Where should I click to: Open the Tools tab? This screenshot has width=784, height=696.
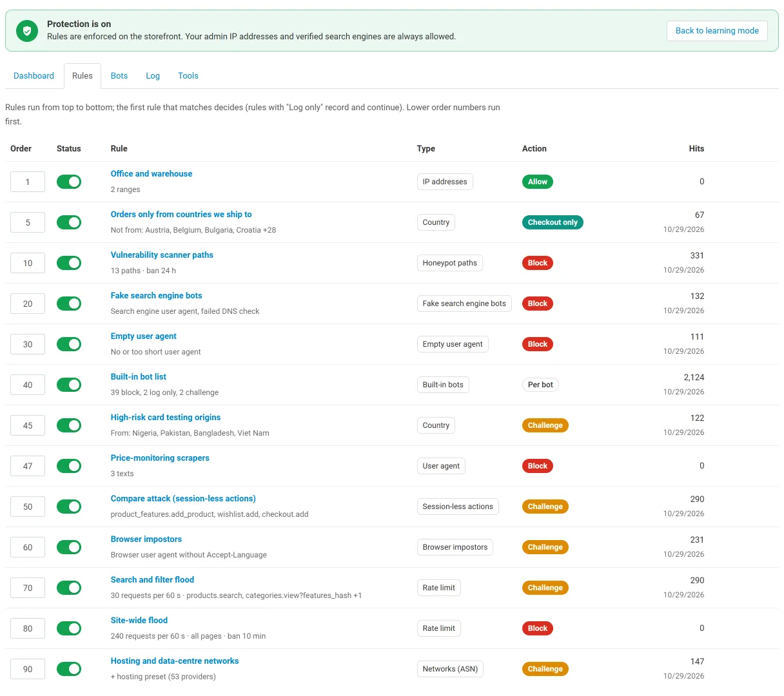coord(188,75)
